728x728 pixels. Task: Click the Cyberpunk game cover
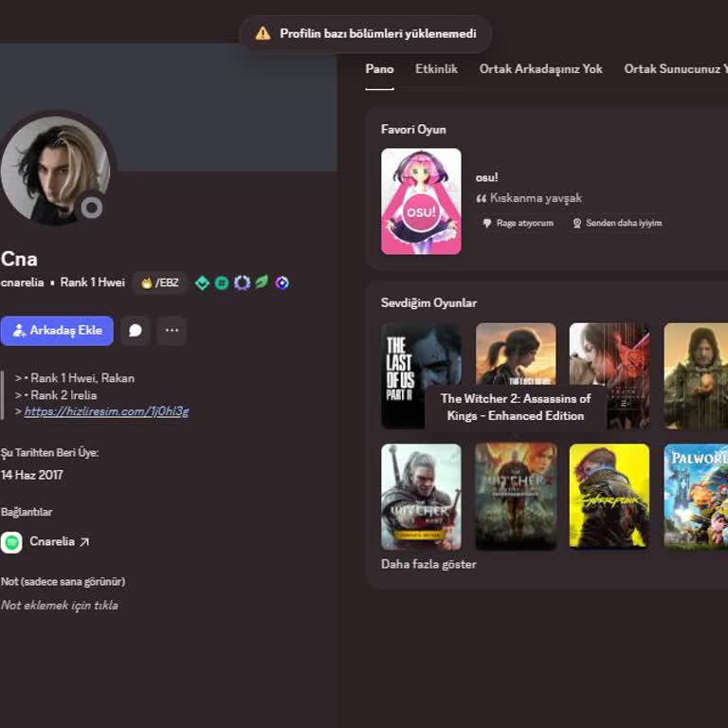(610, 497)
